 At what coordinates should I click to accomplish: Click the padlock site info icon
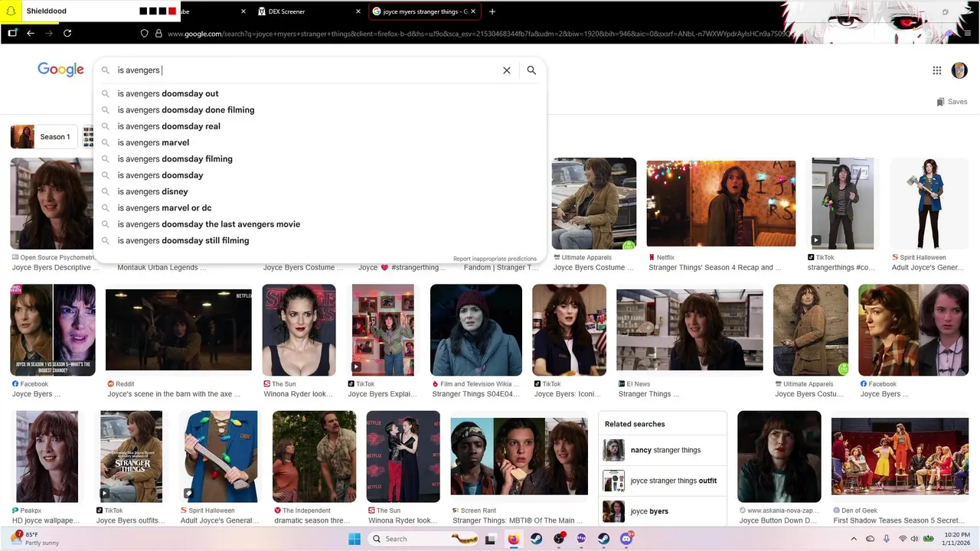[x=158, y=34]
